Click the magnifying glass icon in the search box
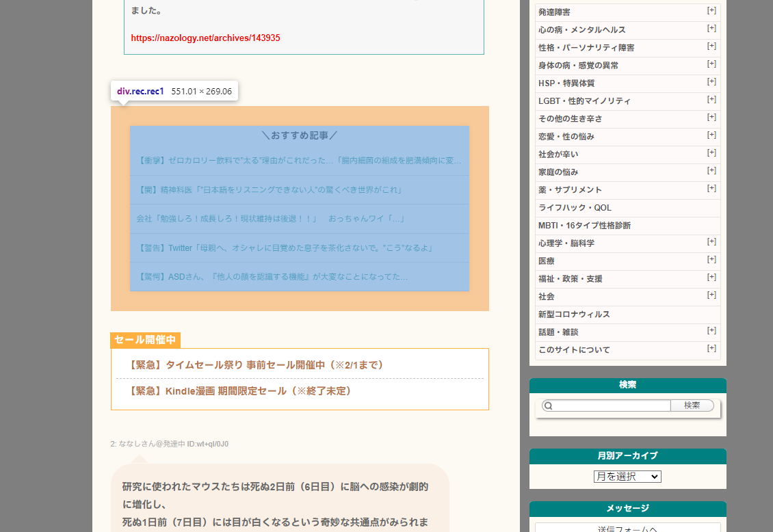This screenshot has height=532, width=773. 547,405
